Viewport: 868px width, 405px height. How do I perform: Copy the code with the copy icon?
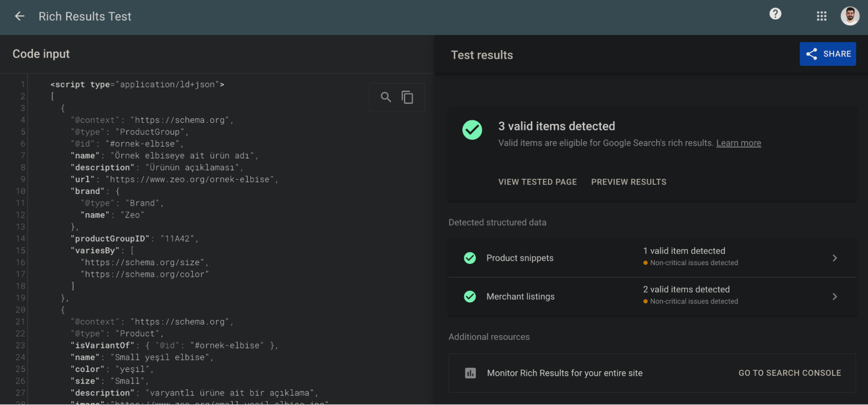(407, 97)
